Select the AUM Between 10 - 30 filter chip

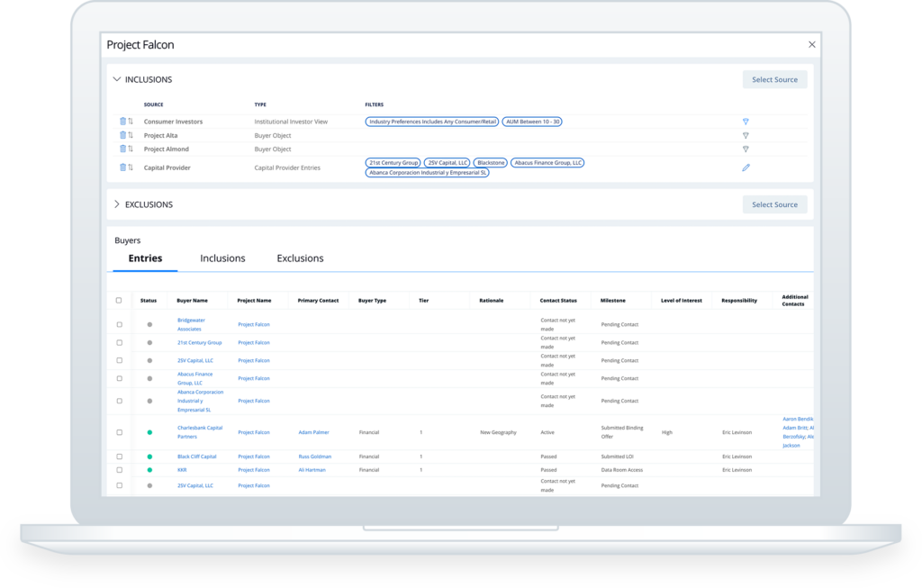pos(532,122)
